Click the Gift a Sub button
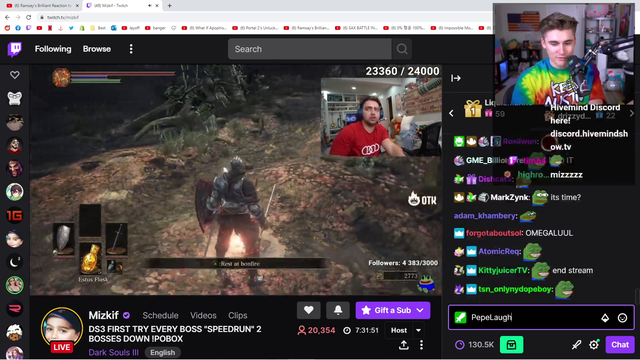This screenshot has width=640, height=360. tap(393, 310)
